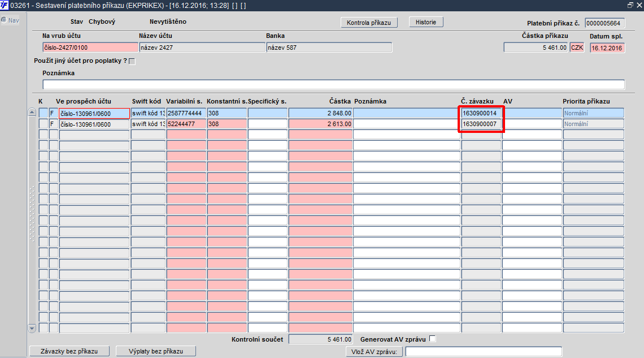
Task: Click the swift kód cell in the 2 613.00 row
Action: 148,124
